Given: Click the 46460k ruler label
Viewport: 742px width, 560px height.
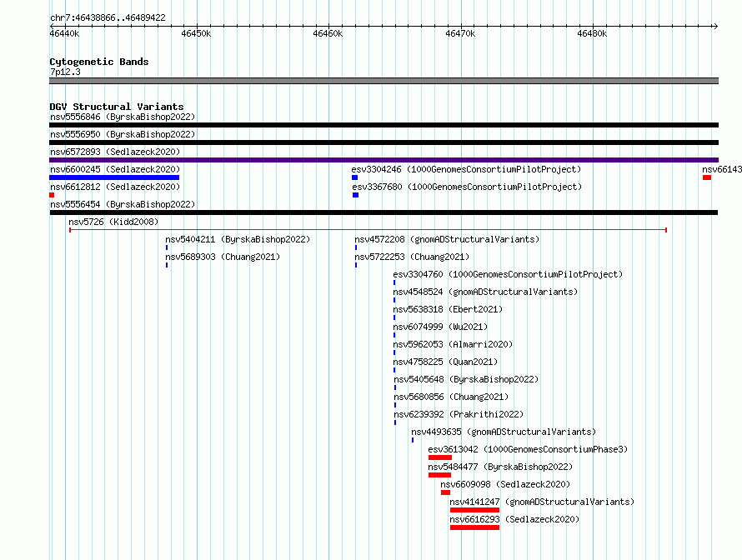Looking at the screenshot, I should pyautogui.click(x=328, y=33).
